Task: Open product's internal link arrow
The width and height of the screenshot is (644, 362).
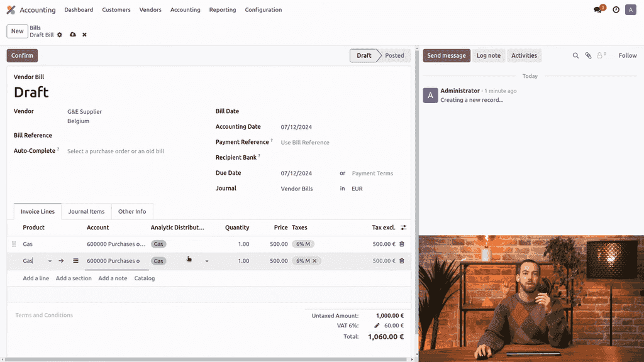Action: (x=61, y=261)
